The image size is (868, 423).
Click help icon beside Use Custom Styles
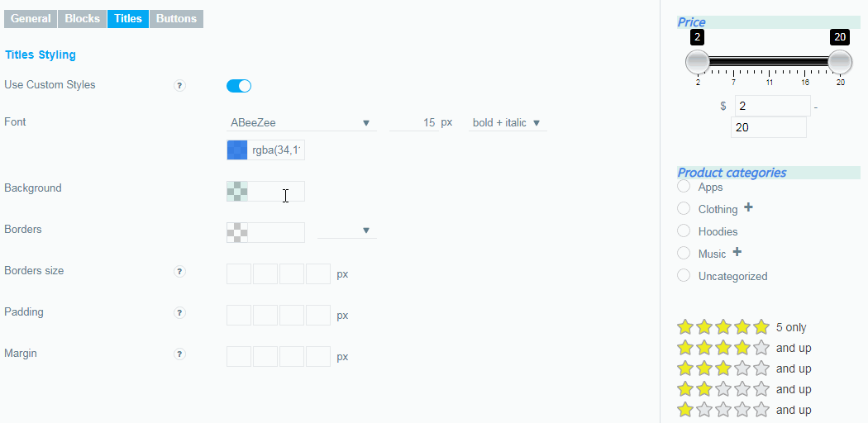click(179, 86)
